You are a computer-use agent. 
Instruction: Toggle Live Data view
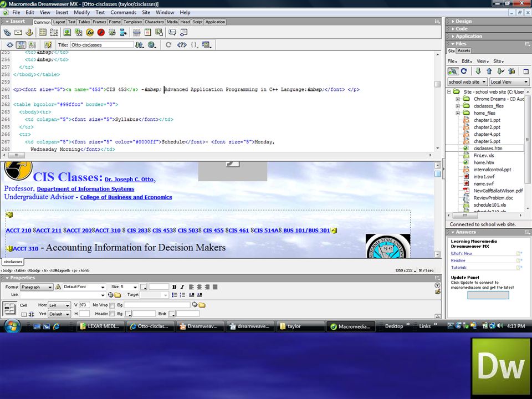pos(48,45)
